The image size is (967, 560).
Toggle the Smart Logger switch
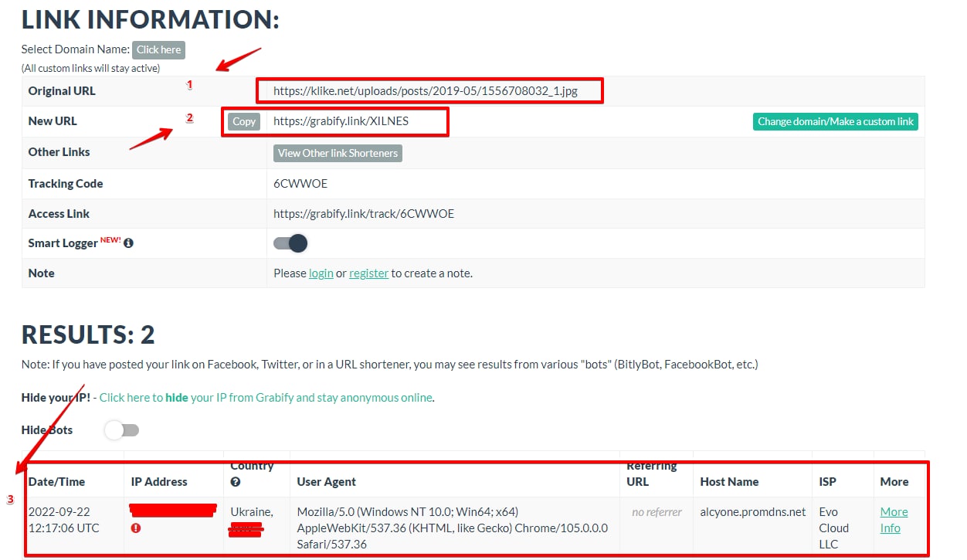[290, 243]
